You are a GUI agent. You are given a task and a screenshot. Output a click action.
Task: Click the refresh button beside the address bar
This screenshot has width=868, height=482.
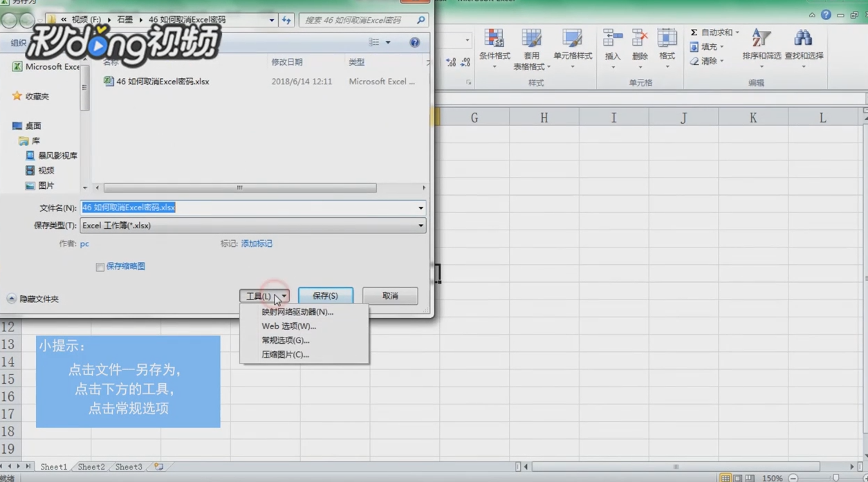pyautogui.click(x=286, y=20)
